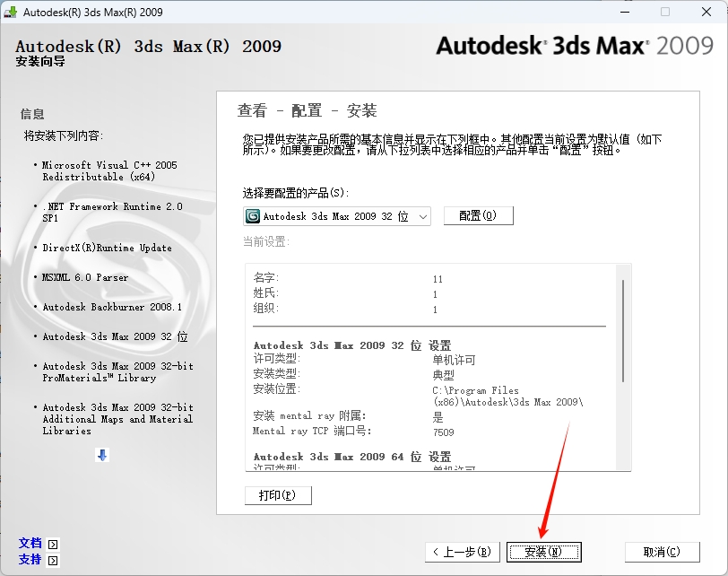Minimize the installer window
Screen dimensions: 728x576
(x=623, y=13)
